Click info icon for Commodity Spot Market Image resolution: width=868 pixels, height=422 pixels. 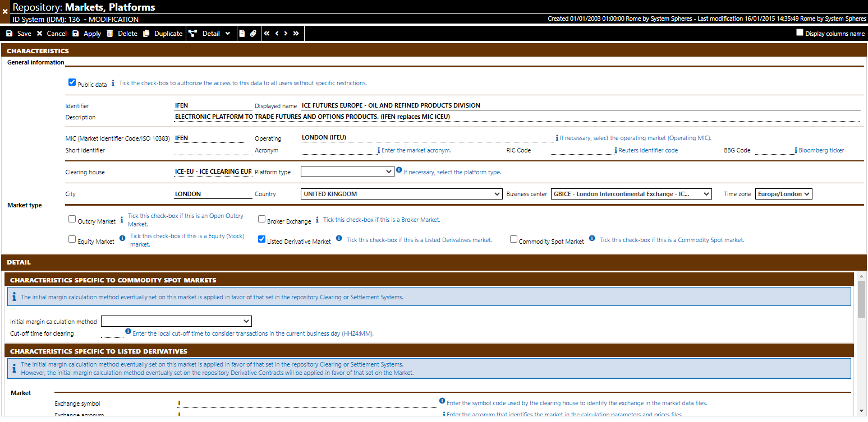pos(592,238)
